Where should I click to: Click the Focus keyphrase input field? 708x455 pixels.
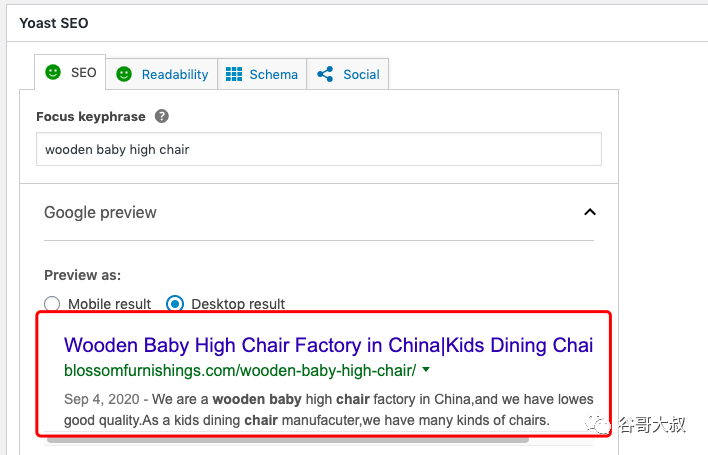tap(319, 149)
